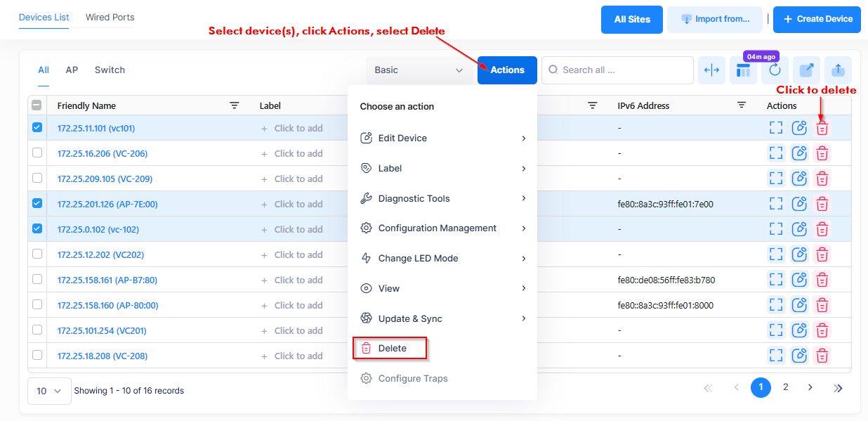Open the Basic view dropdown
This screenshot has height=421, width=868.
point(419,70)
